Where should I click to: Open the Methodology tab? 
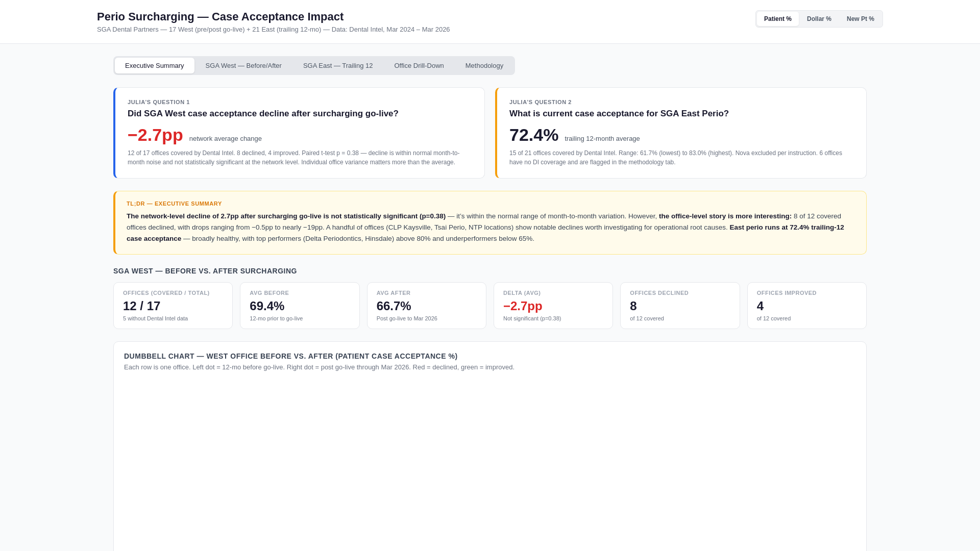point(484,66)
